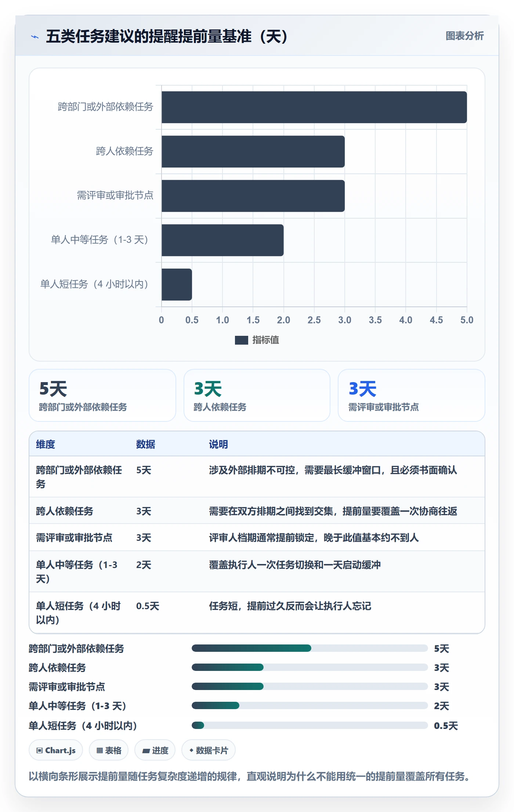
Task: Click the chart bar for 跨人依赖任务
Action: click(x=253, y=151)
